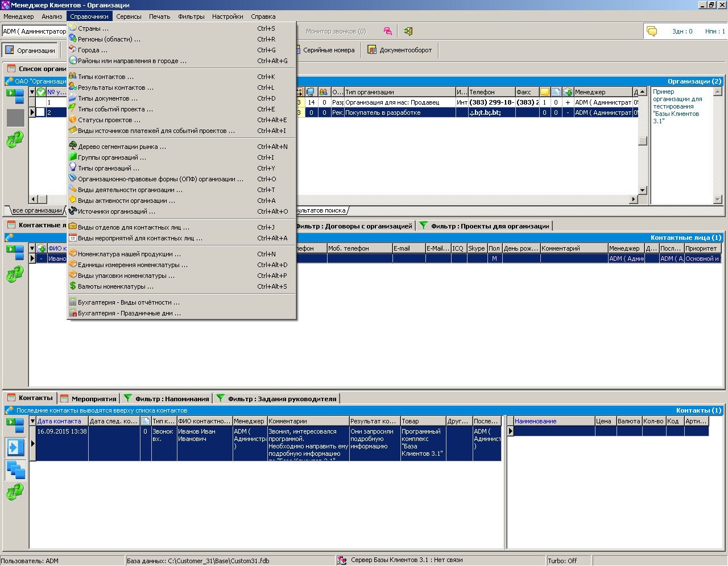This screenshot has height=566, width=728.
Task: Click the yellow message bubble notification icon
Action: pyautogui.click(x=652, y=31)
